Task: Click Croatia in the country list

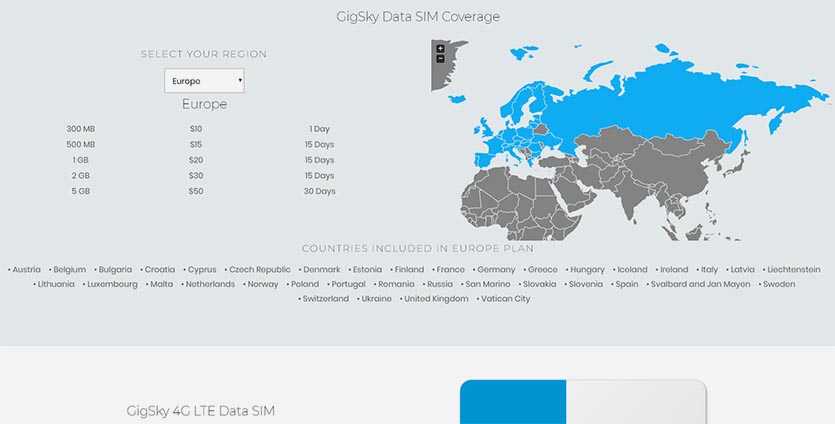Action: [160, 270]
